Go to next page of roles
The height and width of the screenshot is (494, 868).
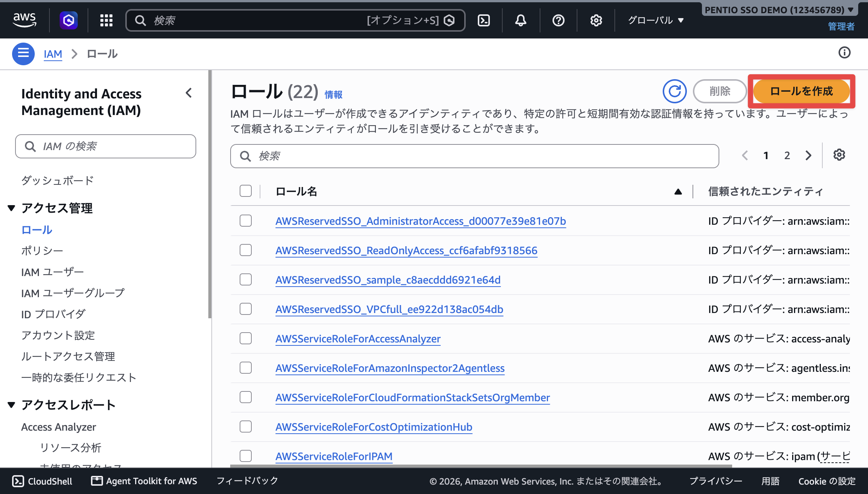[x=808, y=155]
